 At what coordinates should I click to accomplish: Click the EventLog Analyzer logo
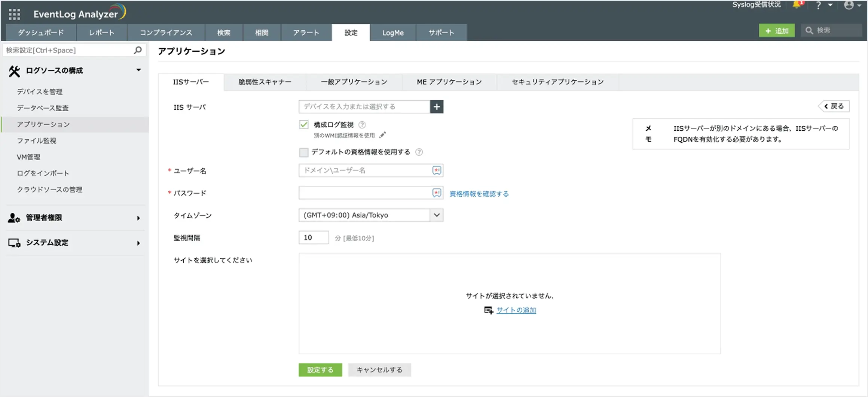[80, 12]
